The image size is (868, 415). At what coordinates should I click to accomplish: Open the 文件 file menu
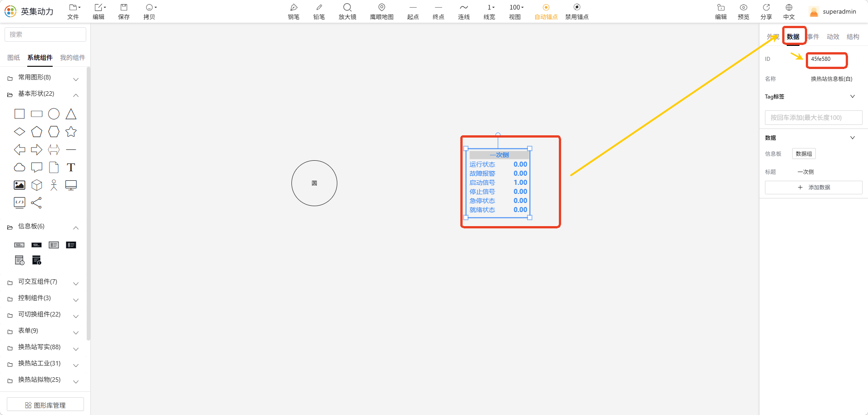click(x=73, y=11)
